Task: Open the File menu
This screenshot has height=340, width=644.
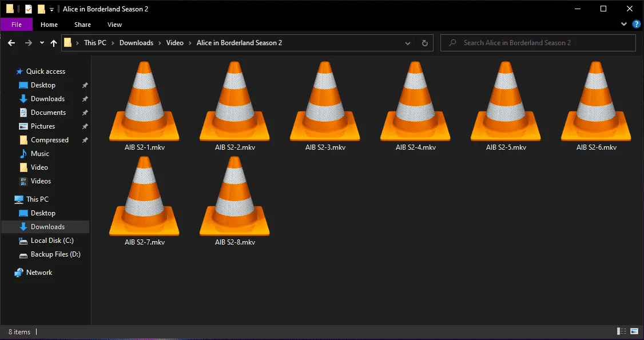Action: point(17,25)
